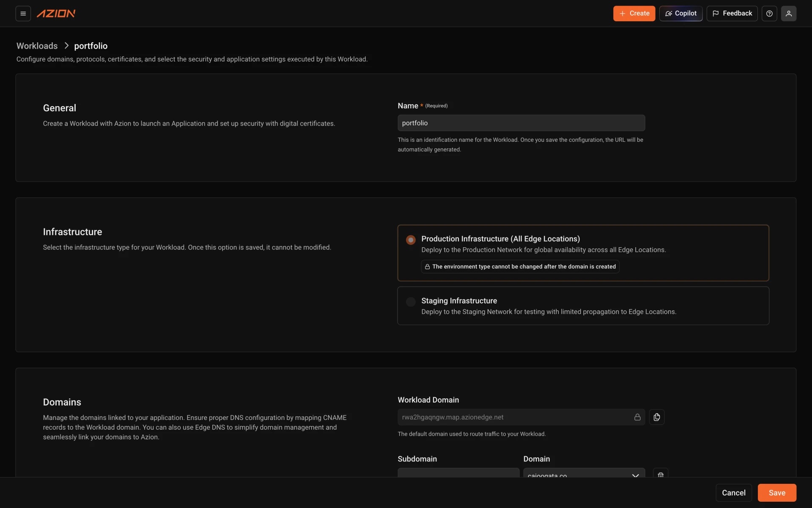Open the help question-mark icon
Viewport: 812px width, 508px height.
[x=769, y=14]
